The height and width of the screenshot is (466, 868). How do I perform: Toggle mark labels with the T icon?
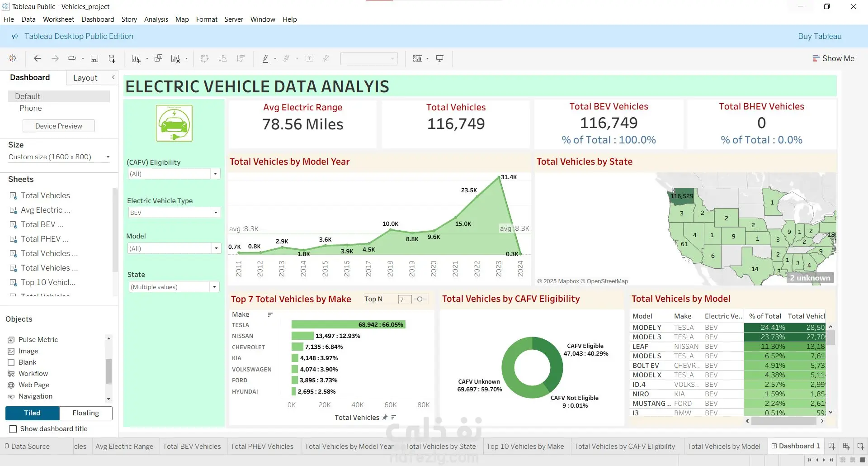310,58
